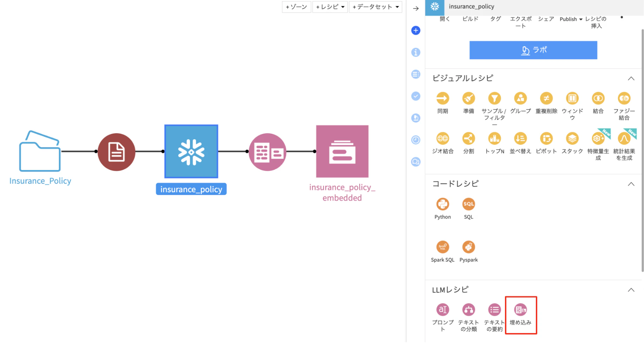Select the Generate statistics (統計結果を生成) recipe
This screenshot has width=644, height=345.
click(x=624, y=138)
